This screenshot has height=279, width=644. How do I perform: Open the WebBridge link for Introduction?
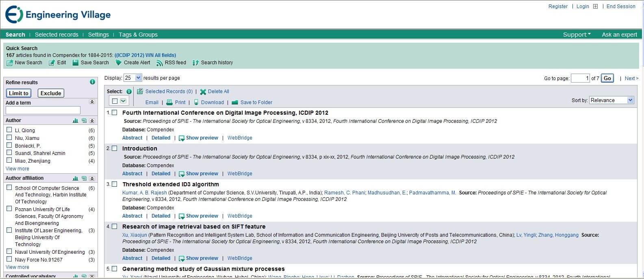[240, 174]
